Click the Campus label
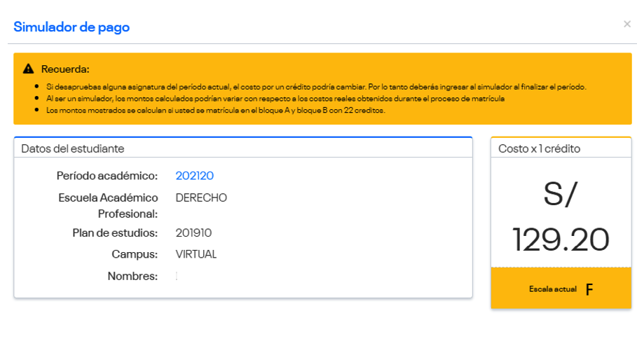 (x=135, y=254)
